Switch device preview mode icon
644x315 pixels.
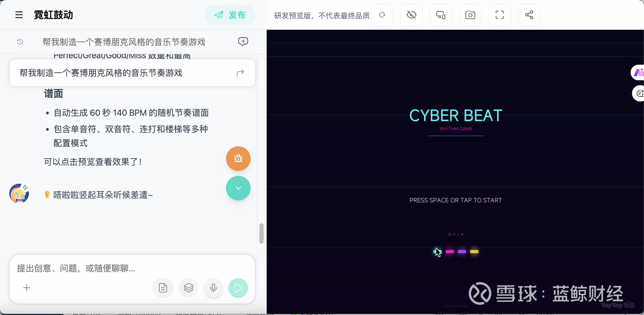tap(441, 15)
